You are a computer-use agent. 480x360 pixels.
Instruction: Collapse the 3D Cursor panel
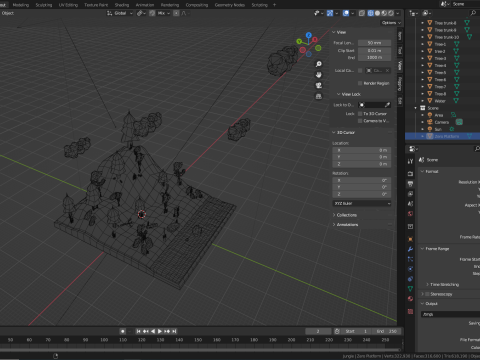pos(334,132)
